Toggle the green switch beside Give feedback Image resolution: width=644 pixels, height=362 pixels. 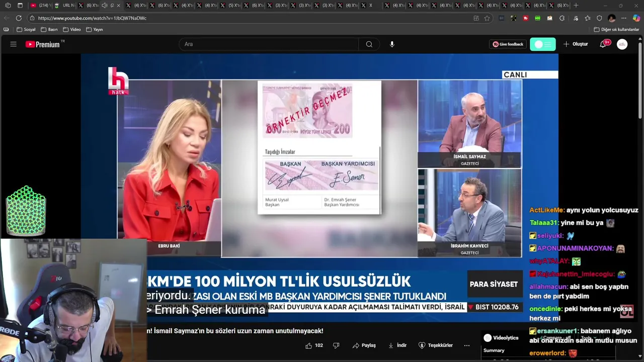[x=543, y=44]
